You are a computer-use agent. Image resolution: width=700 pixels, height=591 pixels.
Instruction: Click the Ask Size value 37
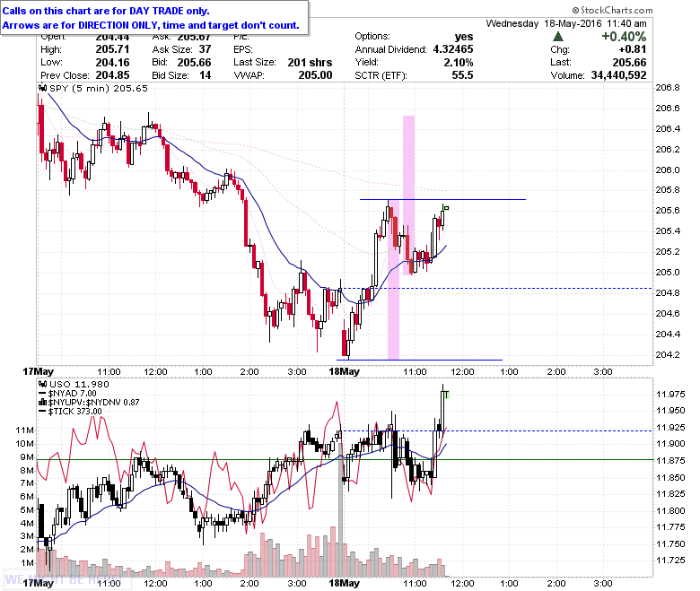pos(206,49)
